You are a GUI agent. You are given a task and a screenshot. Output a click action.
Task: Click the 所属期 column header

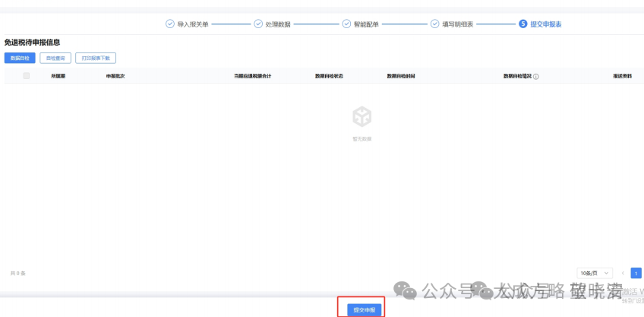[58, 76]
